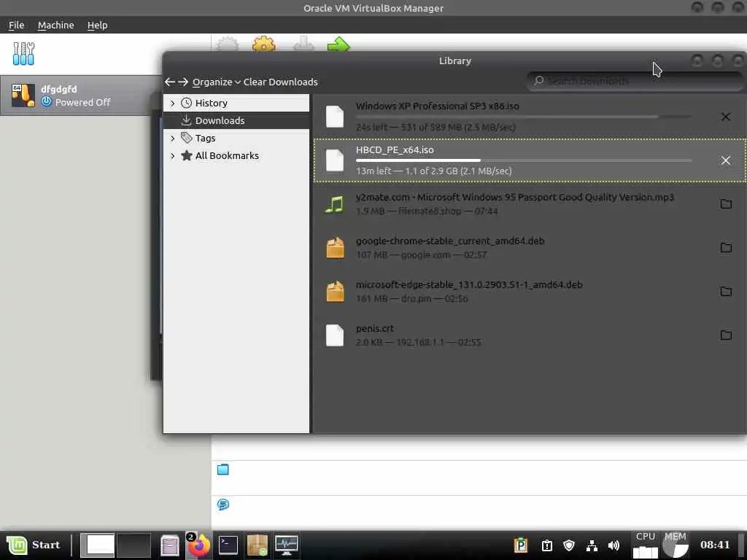Click the music note icon of the mp3 file

334,204
